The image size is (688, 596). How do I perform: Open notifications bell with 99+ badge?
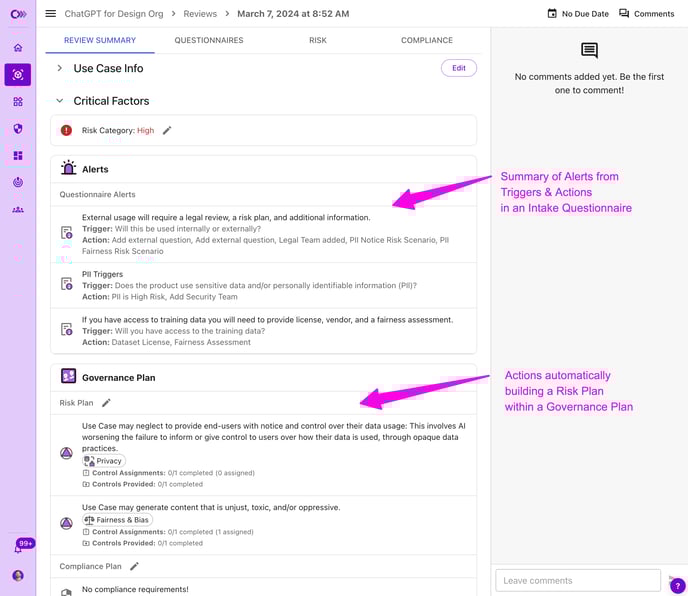(18, 549)
